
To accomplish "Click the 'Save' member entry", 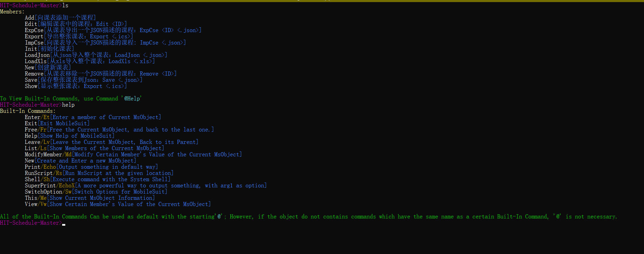I will 84,80.
